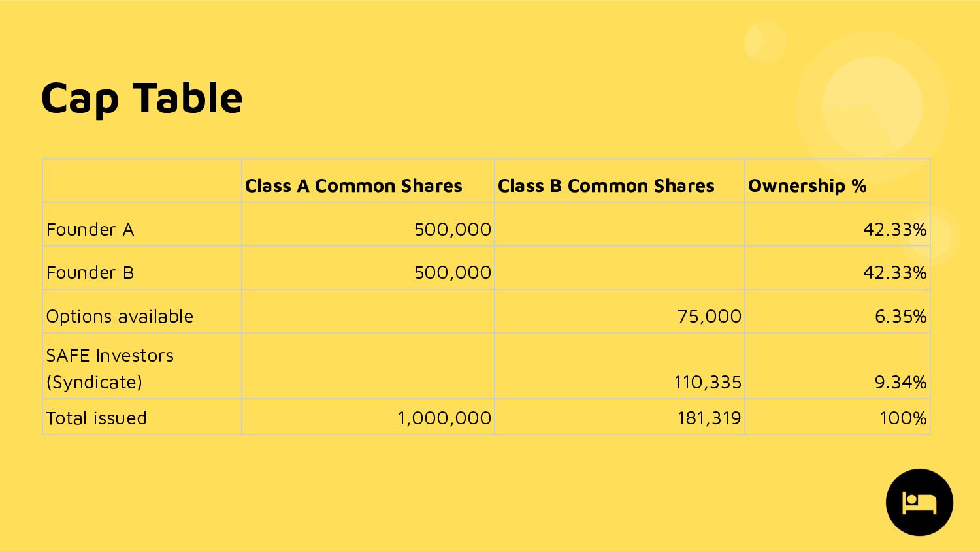Click the Founder B row label
The width and height of the screenshot is (980, 551).
click(90, 272)
